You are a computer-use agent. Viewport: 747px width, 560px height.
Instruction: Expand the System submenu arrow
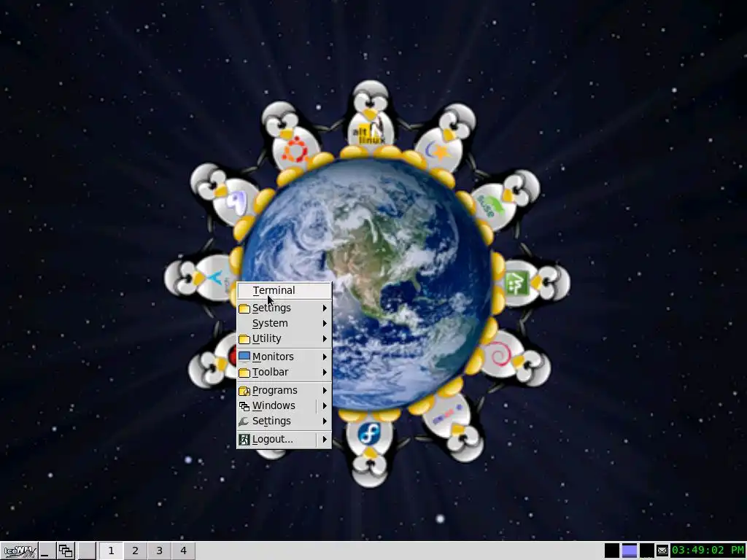point(325,323)
